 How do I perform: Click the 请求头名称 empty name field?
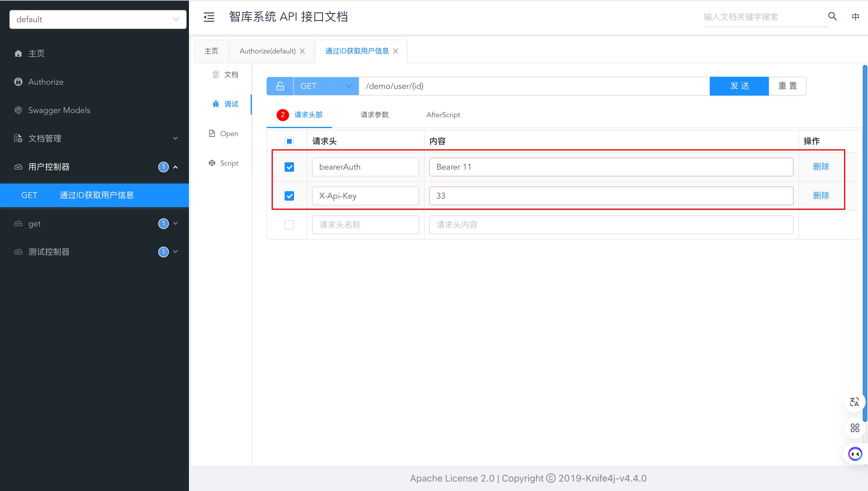pos(365,225)
